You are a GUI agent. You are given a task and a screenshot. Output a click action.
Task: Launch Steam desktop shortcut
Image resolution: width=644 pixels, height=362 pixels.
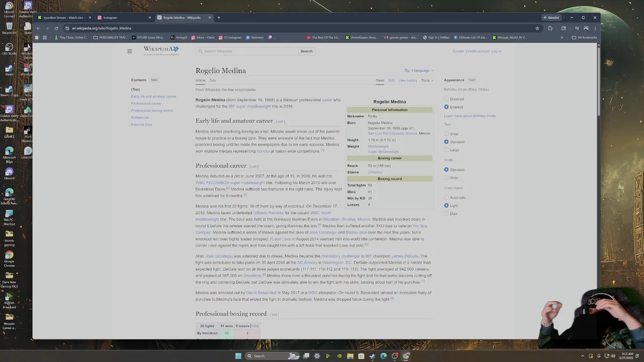9,70
